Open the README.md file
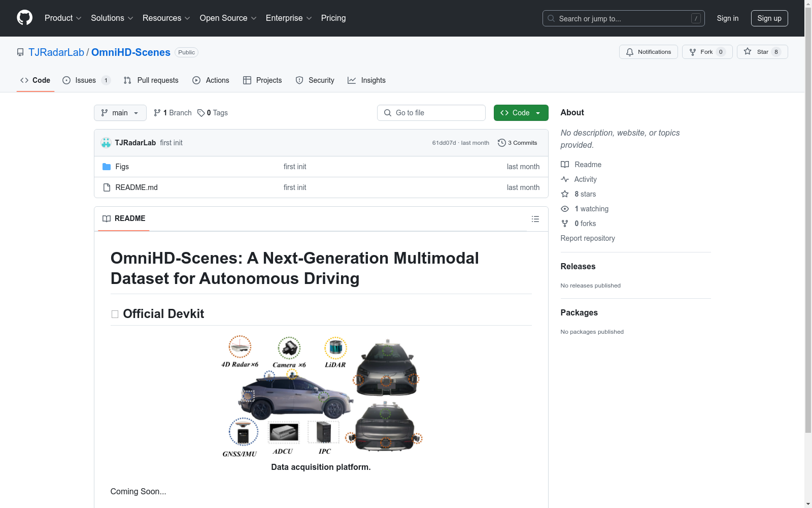The height and width of the screenshot is (508, 812). pos(137,187)
